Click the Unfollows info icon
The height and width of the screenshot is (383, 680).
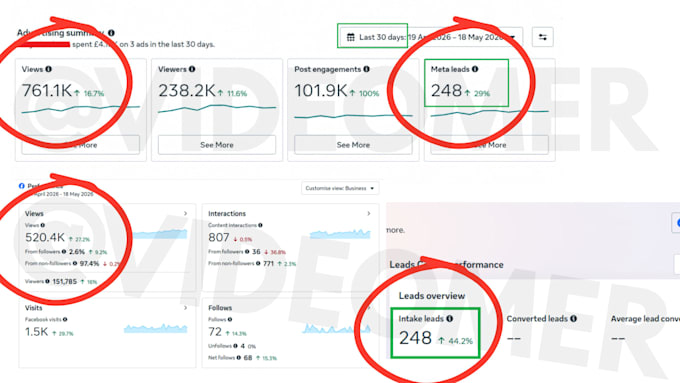pos(235,346)
